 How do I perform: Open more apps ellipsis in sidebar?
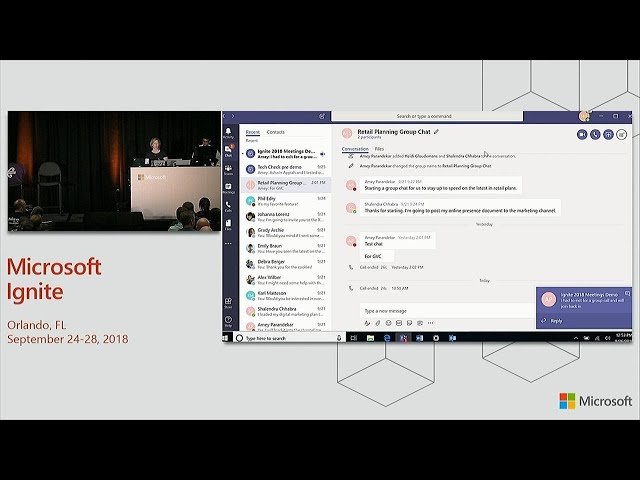[229, 243]
